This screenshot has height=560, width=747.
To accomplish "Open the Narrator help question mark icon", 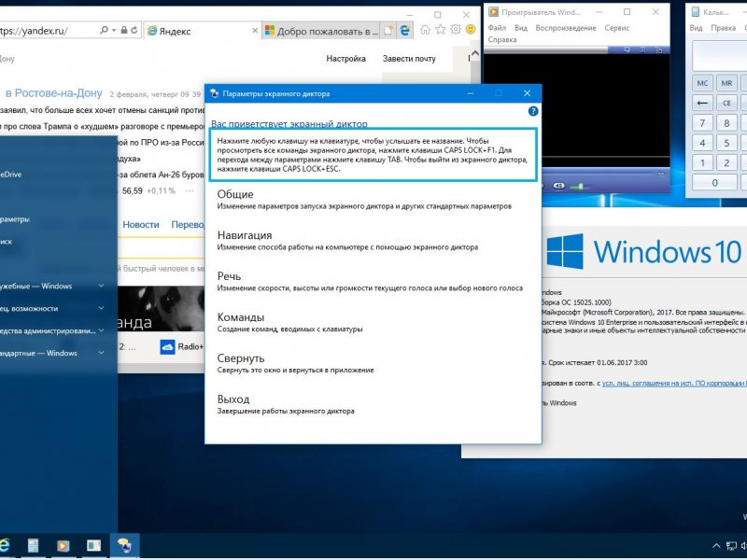I will [533, 111].
